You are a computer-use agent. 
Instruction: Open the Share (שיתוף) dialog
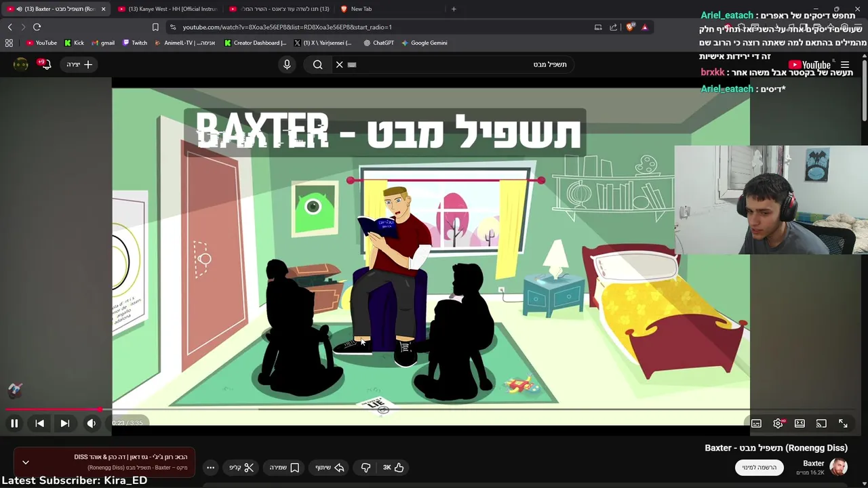tap(330, 467)
